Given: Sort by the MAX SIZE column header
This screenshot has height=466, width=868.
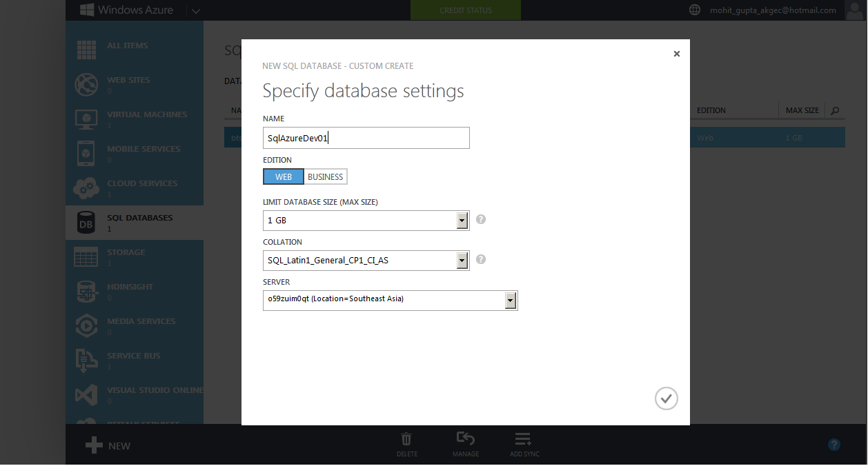Looking at the screenshot, I should coord(802,110).
